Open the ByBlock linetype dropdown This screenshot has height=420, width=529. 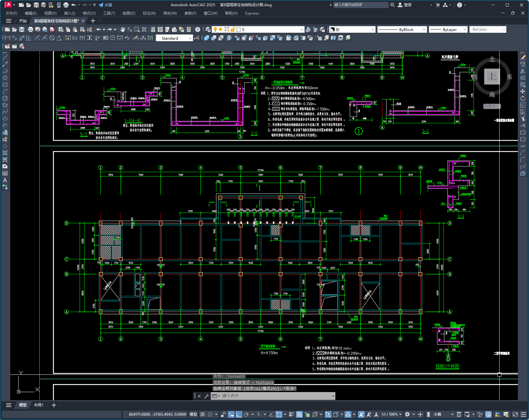coord(403,29)
